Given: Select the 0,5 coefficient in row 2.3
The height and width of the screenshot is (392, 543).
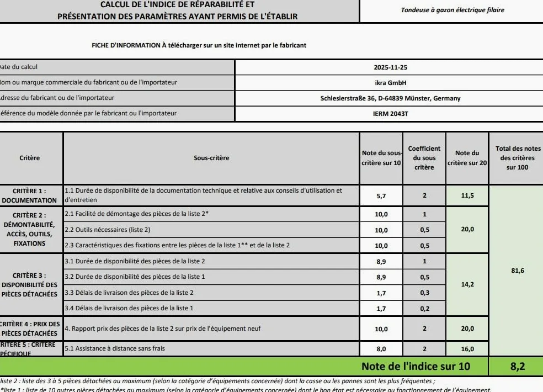Looking at the screenshot, I should coord(424,246).
